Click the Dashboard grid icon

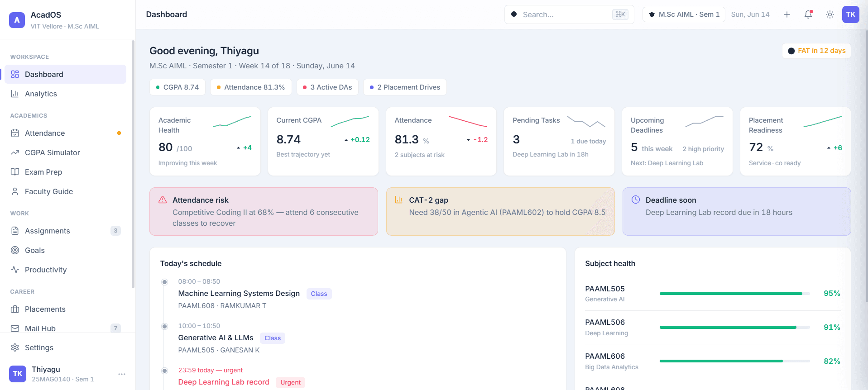(15, 74)
